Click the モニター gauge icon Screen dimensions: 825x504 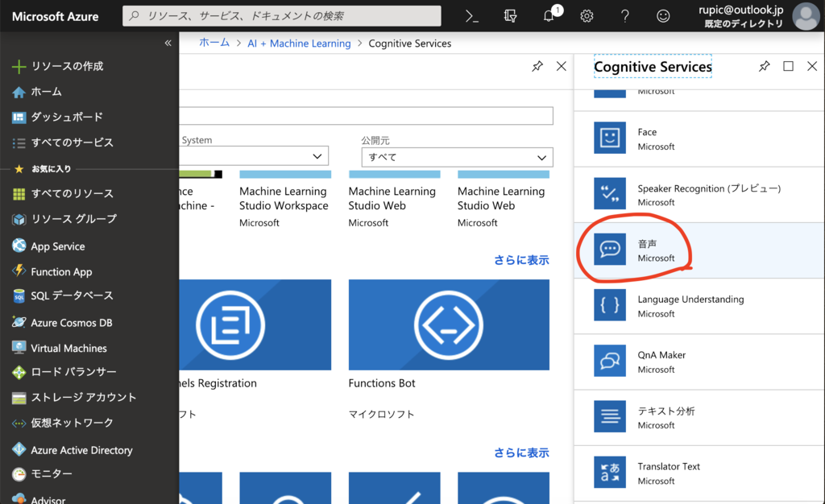(x=19, y=474)
